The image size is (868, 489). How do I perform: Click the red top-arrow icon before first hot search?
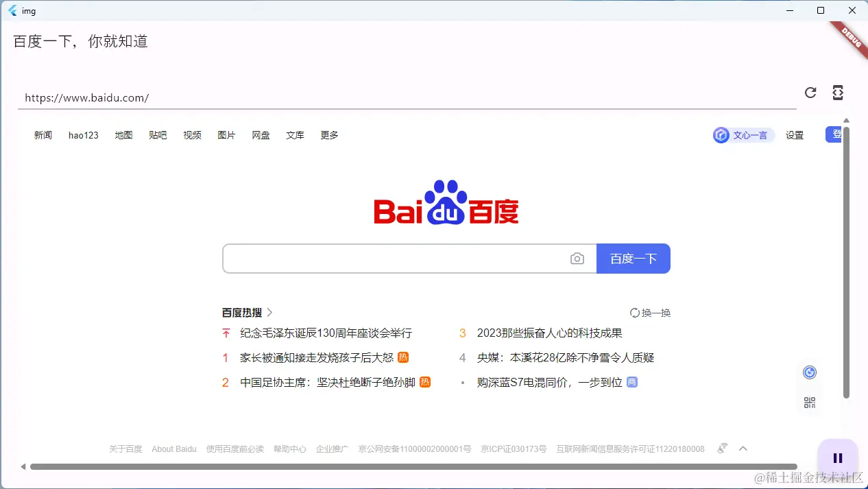[x=226, y=333]
